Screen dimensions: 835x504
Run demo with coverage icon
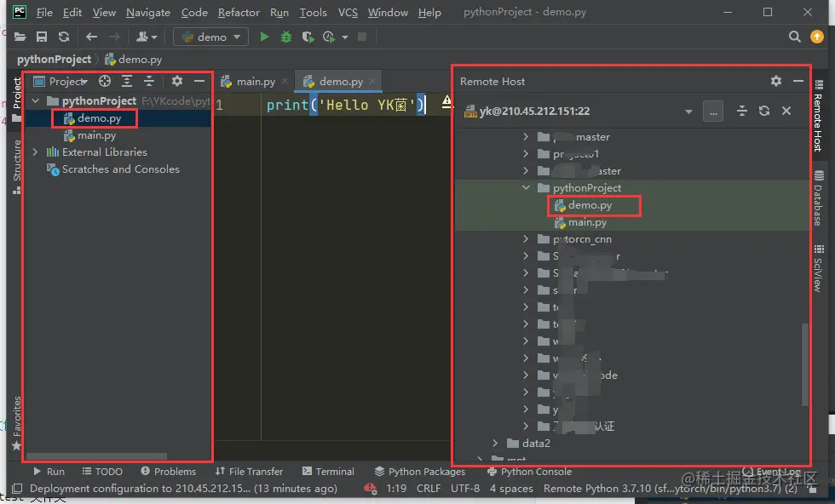click(x=308, y=37)
